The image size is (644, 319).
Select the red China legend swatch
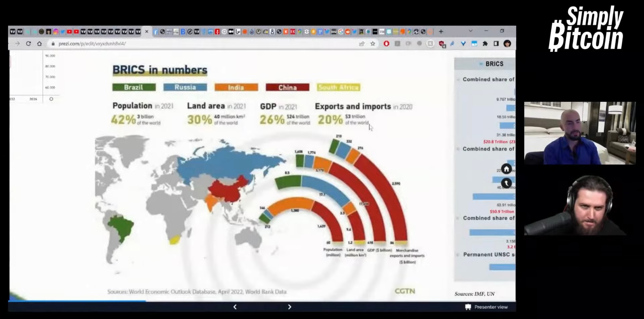pyautogui.click(x=288, y=87)
